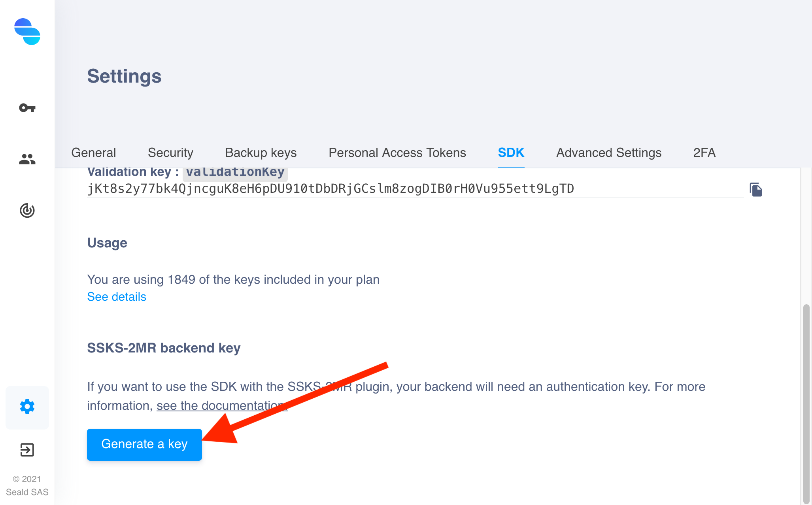The width and height of the screenshot is (812, 505).
Task: Switch to the Security settings tab
Action: 170,153
